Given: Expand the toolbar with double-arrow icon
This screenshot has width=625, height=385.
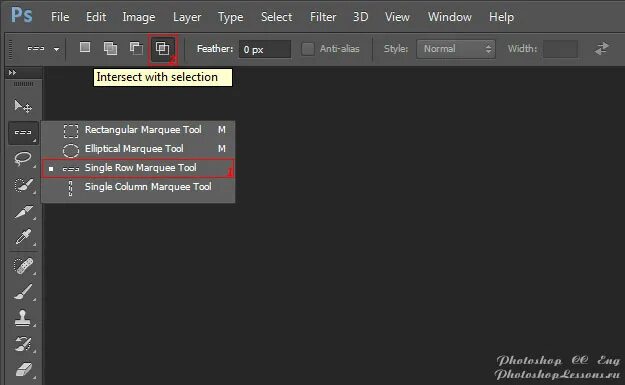Looking at the screenshot, I should [x=12, y=73].
